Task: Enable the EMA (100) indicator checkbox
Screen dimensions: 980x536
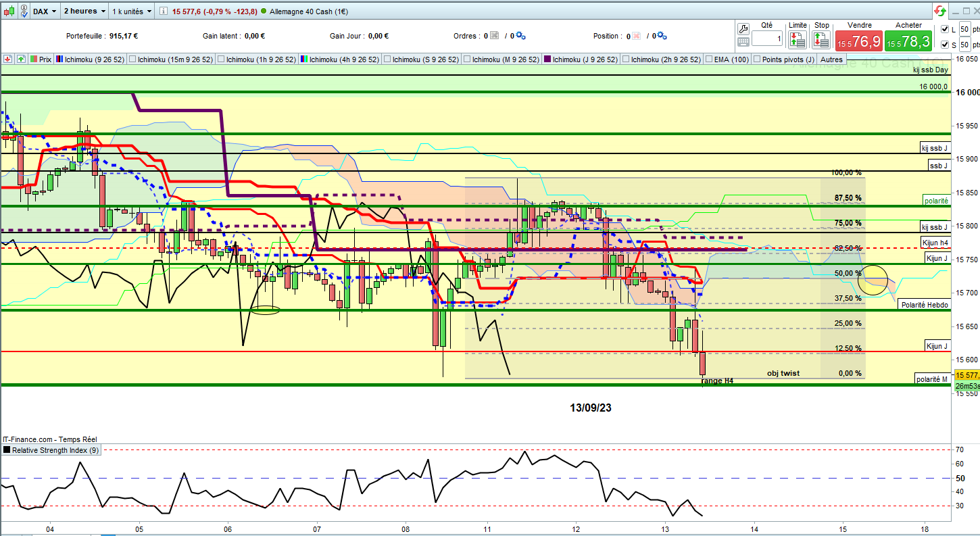Action: pos(708,59)
